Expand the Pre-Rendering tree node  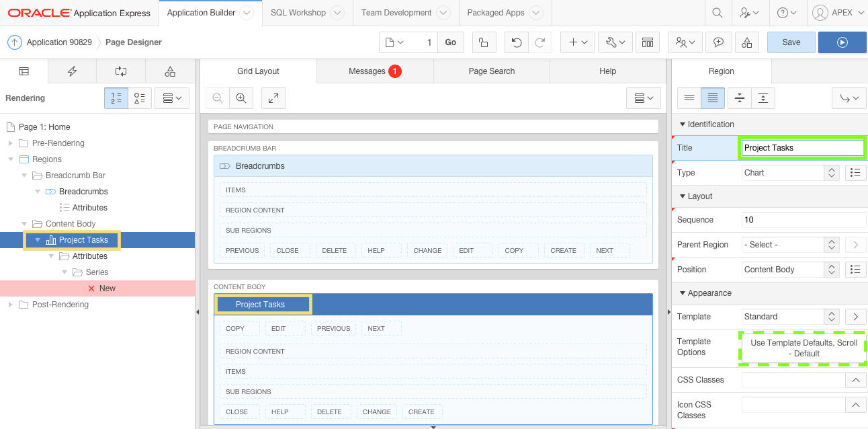(10, 143)
